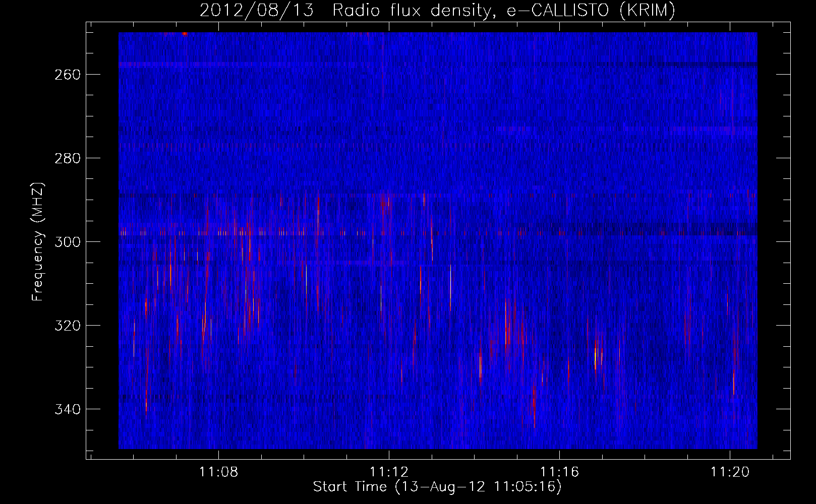The height and width of the screenshot is (504, 816).
Task: Select the 280 frequency tick label
Action: (x=67, y=158)
